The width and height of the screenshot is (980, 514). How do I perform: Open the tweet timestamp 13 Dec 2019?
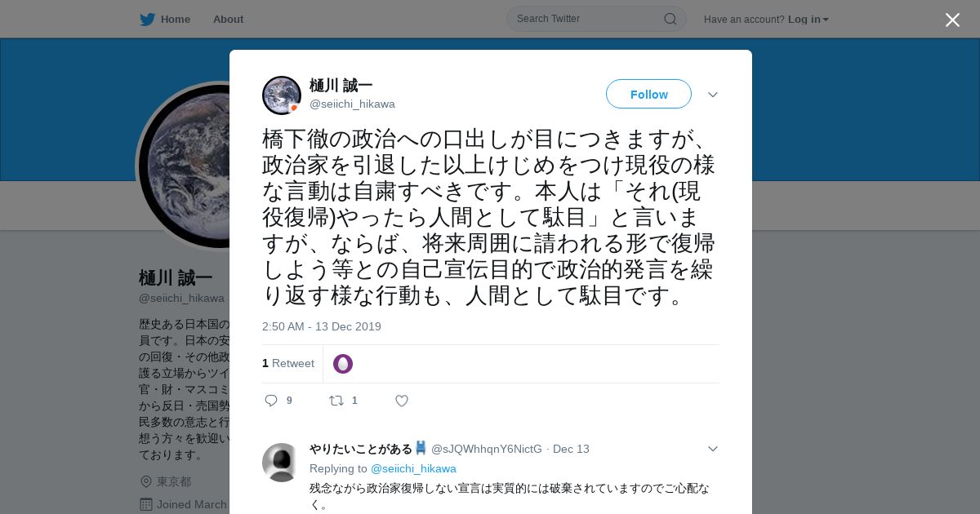pyautogui.click(x=322, y=326)
